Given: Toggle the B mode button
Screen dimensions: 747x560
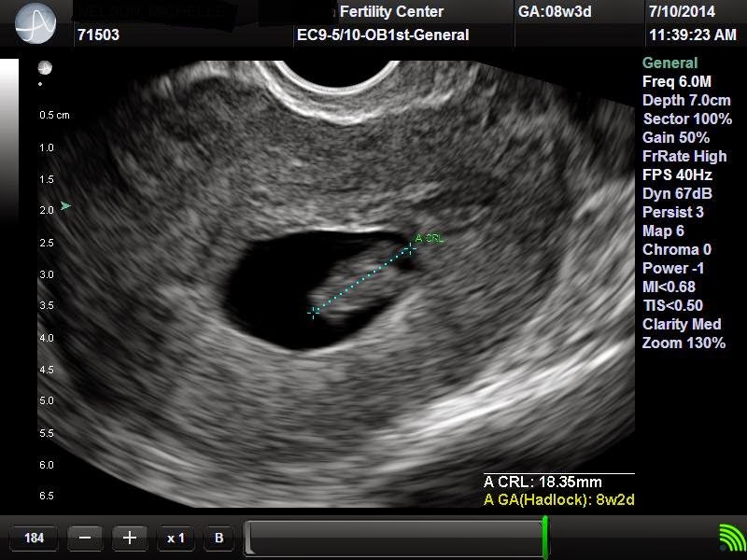Looking at the screenshot, I should pos(219,539).
